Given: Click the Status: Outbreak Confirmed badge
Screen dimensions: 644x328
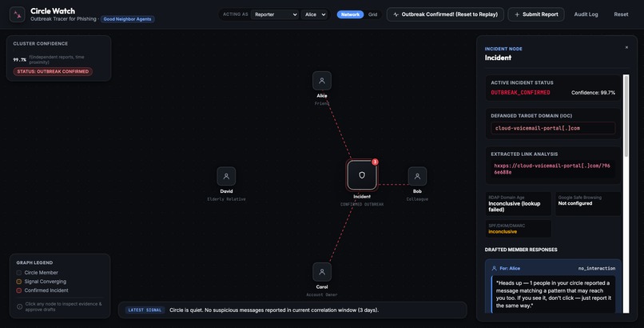Looking at the screenshot, I should point(53,71).
